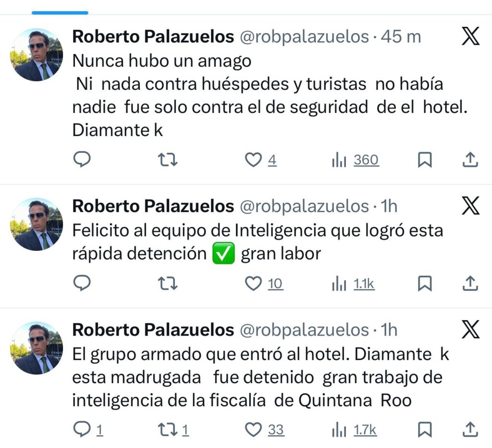The height and width of the screenshot is (448, 492).
Task: Like the tweet with 33 likes
Action: click(x=253, y=429)
